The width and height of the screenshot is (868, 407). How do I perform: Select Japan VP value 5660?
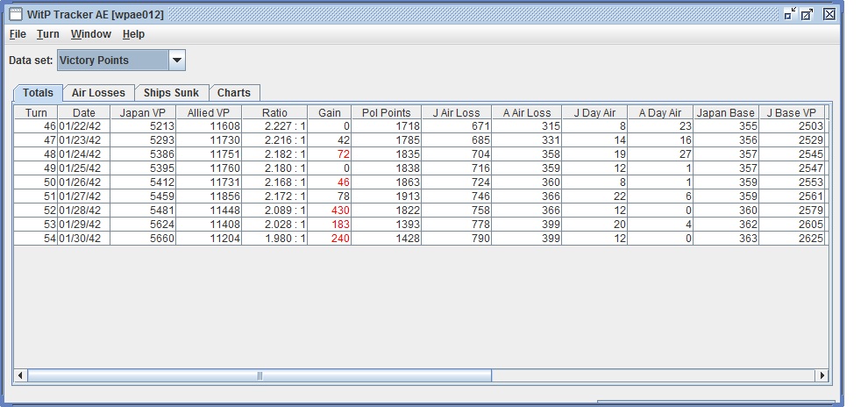click(143, 238)
